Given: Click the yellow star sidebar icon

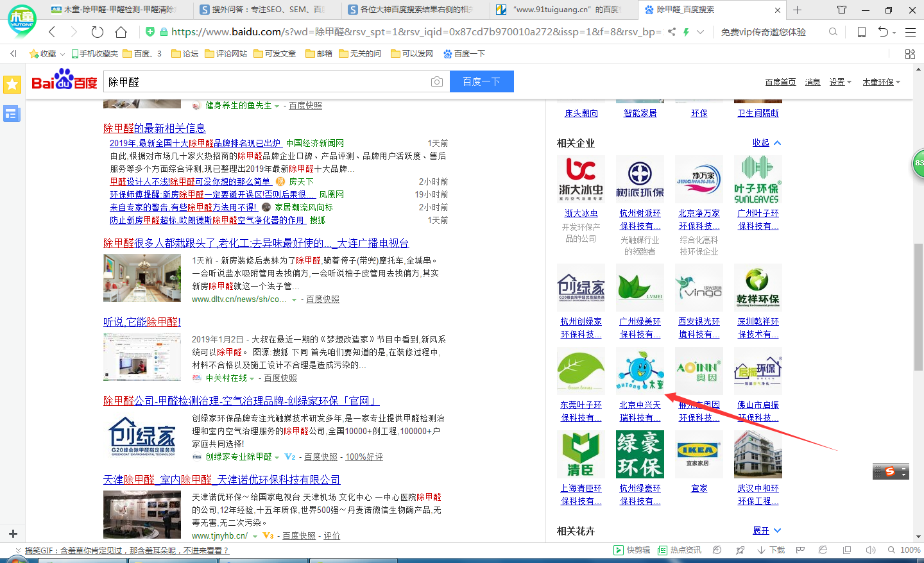Looking at the screenshot, I should pyautogui.click(x=12, y=84).
